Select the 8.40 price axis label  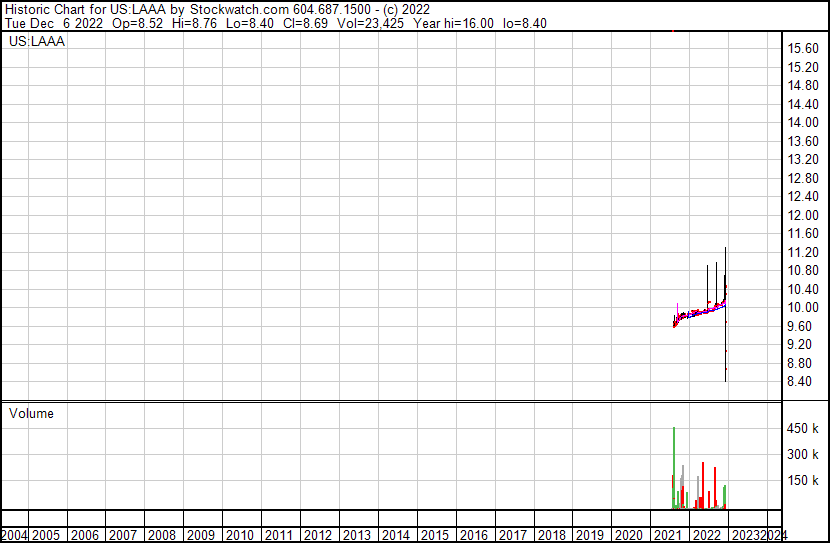[802, 382]
